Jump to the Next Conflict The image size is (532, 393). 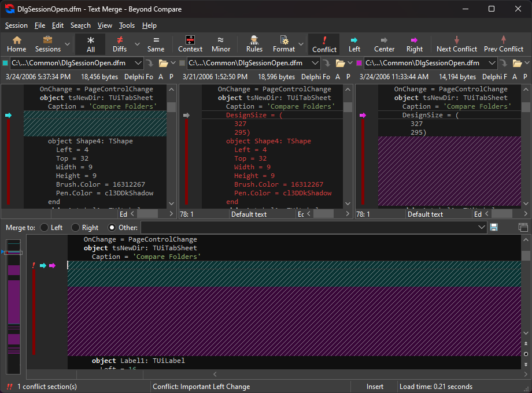pyautogui.click(x=456, y=44)
